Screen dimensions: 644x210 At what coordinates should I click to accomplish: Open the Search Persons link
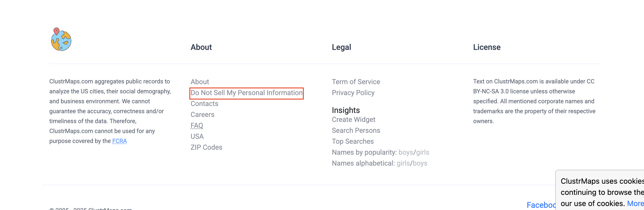click(356, 131)
